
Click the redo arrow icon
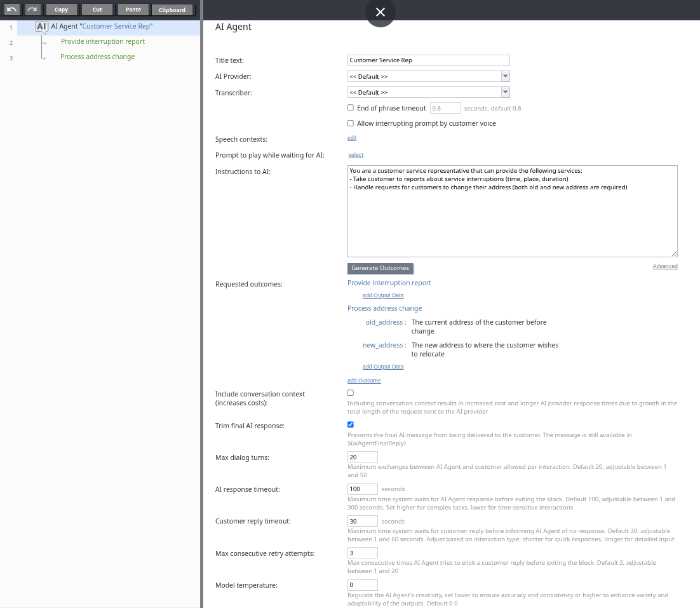(x=33, y=10)
